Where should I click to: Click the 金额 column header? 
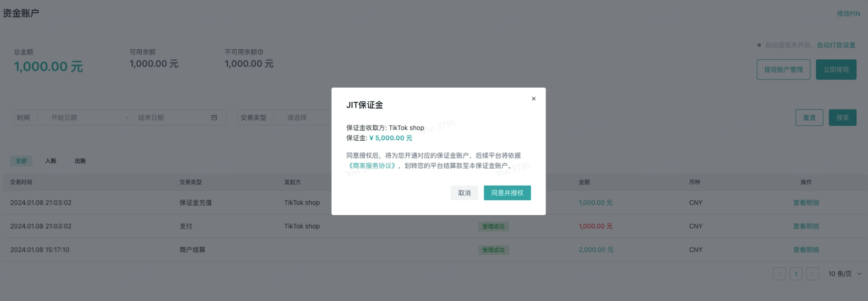point(584,182)
